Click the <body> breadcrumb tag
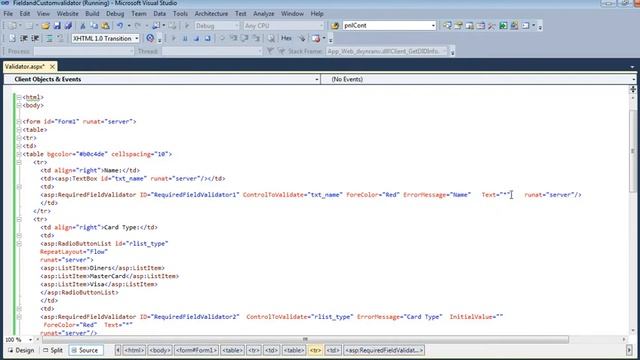The height and width of the screenshot is (360, 640). 160,350
